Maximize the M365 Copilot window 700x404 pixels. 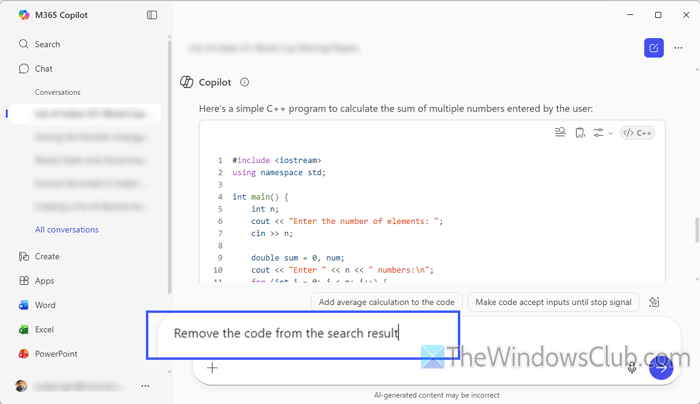[x=658, y=15]
